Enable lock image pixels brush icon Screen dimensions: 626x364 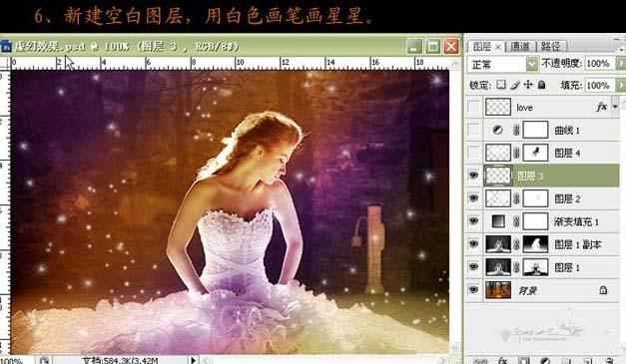tap(515, 85)
